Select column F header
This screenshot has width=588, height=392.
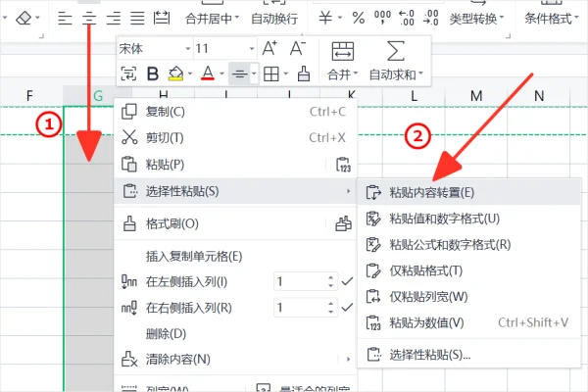(x=29, y=96)
